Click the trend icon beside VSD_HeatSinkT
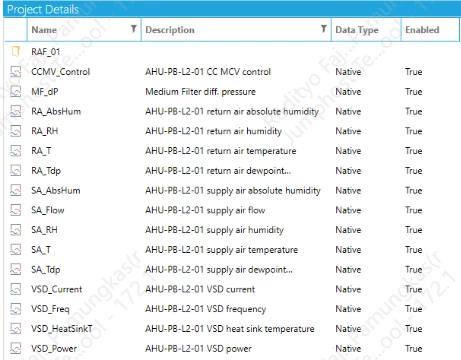The width and height of the screenshot is (461, 360). point(16,329)
